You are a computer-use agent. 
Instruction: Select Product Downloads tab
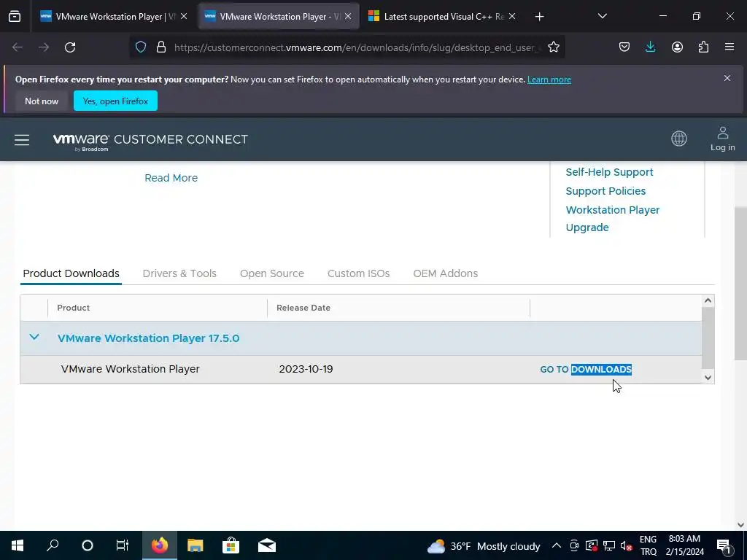[71, 273]
